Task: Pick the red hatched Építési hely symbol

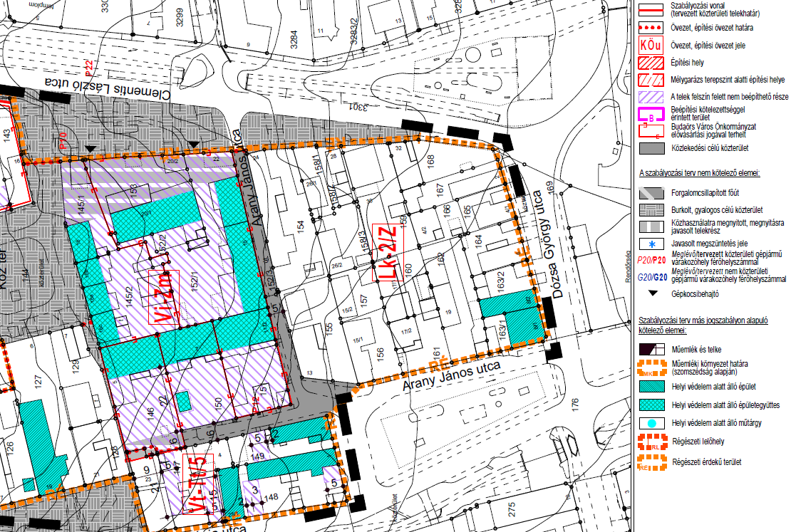Action: (x=651, y=63)
